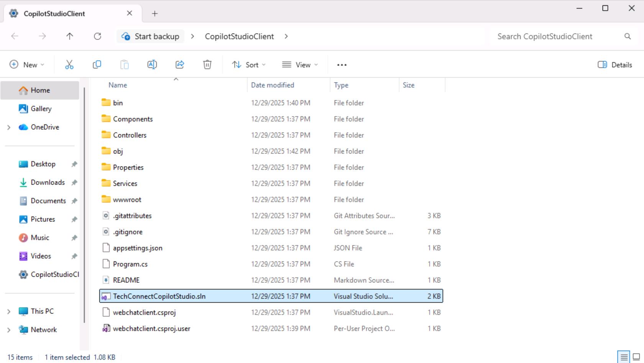Click the Share icon
This screenshot has height=363, width=644.
(x=180, y=65)
